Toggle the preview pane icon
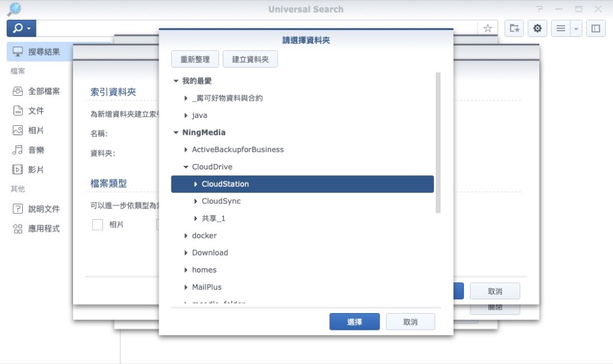Screen dimensions: 613x364 pyautogui.click(x=596, y=28)
